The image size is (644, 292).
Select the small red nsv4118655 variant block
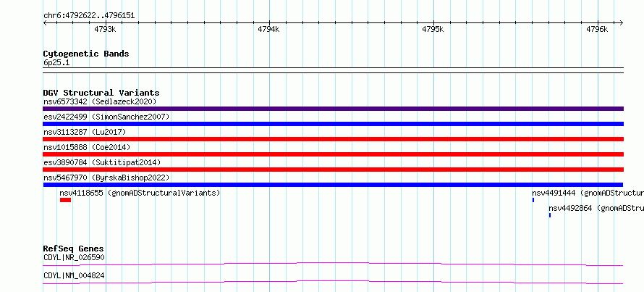click(65, 200)
